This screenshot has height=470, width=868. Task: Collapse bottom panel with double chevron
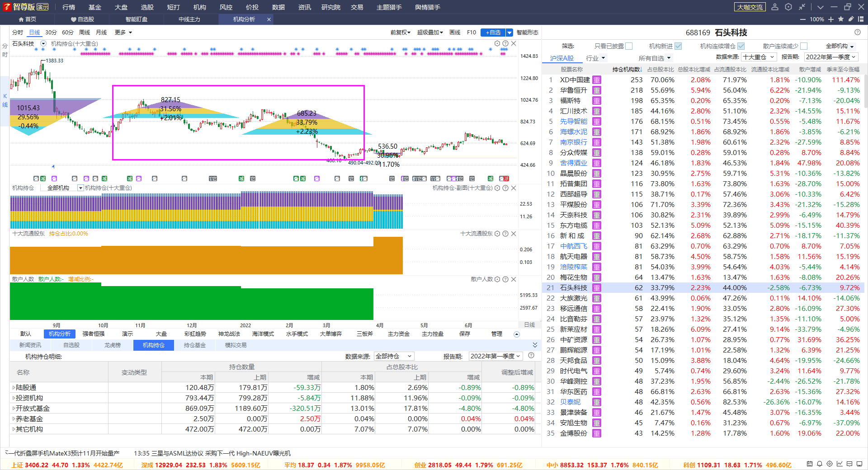tap(535, 345)
